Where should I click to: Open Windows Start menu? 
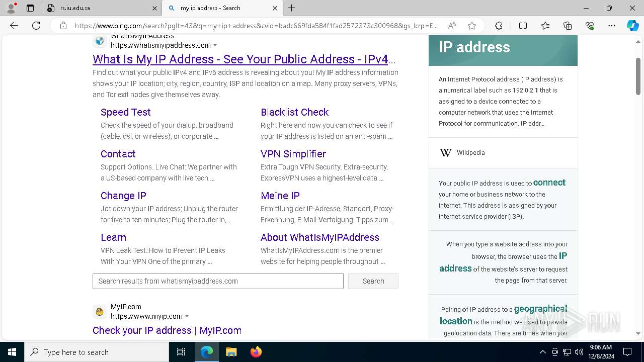point(12,352)
